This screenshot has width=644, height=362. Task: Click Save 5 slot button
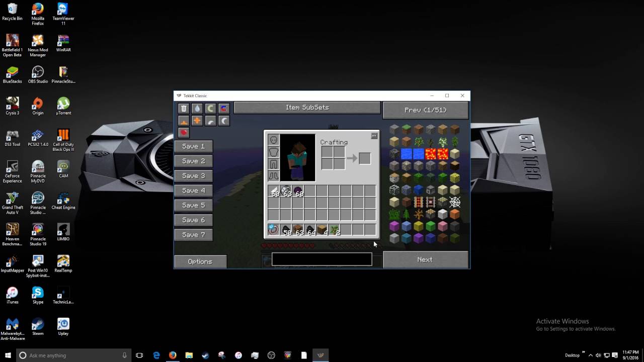click(x=194, y=205)
